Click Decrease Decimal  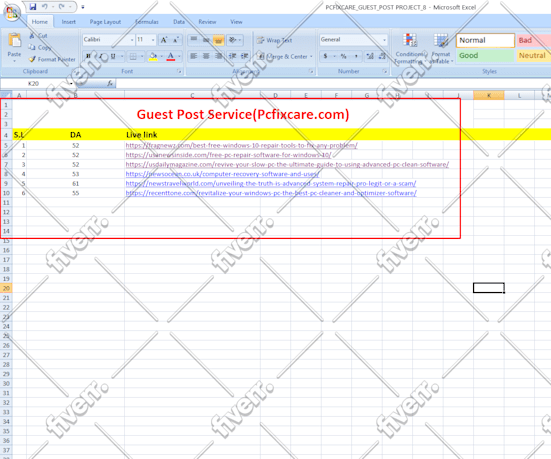point(382,56)
